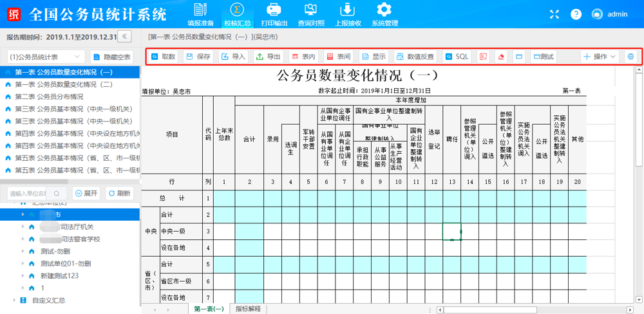This screenshot has height=314, width=644.
Task: Click the red 统 app logo
Action: pos(14,14)
